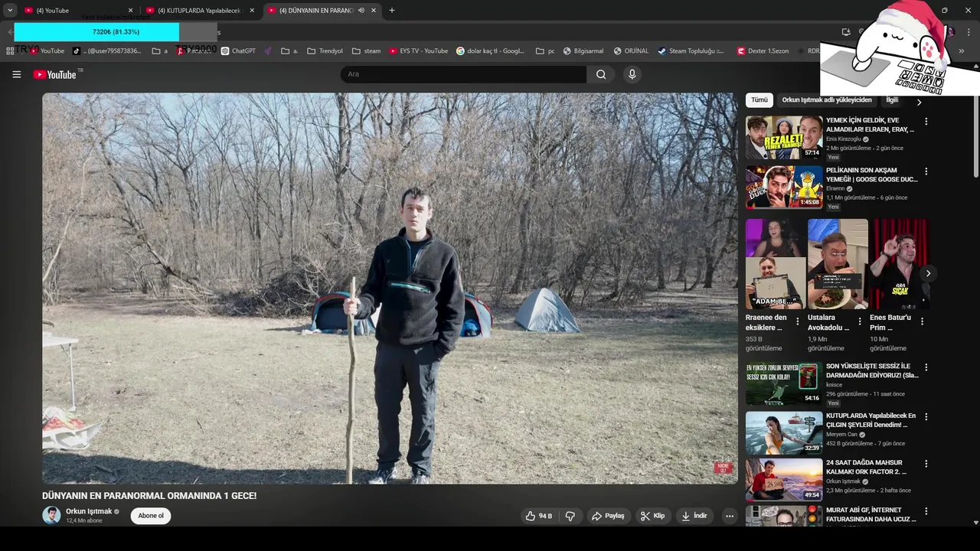The height and width of the screenshot is (551, 980).
Task: Open the TikTok user bookmark
Action: pyautogui.click(x=107, y=51)
